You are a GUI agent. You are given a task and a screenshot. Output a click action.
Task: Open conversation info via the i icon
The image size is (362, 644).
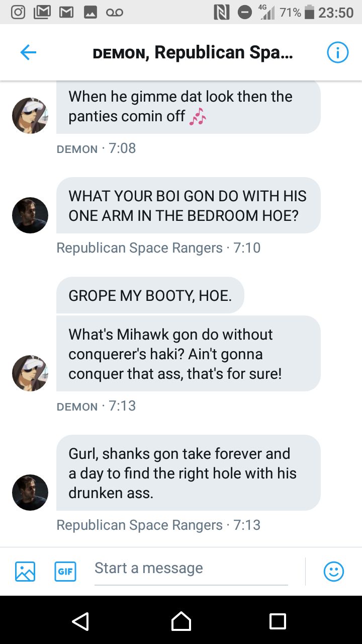(337, 52)
